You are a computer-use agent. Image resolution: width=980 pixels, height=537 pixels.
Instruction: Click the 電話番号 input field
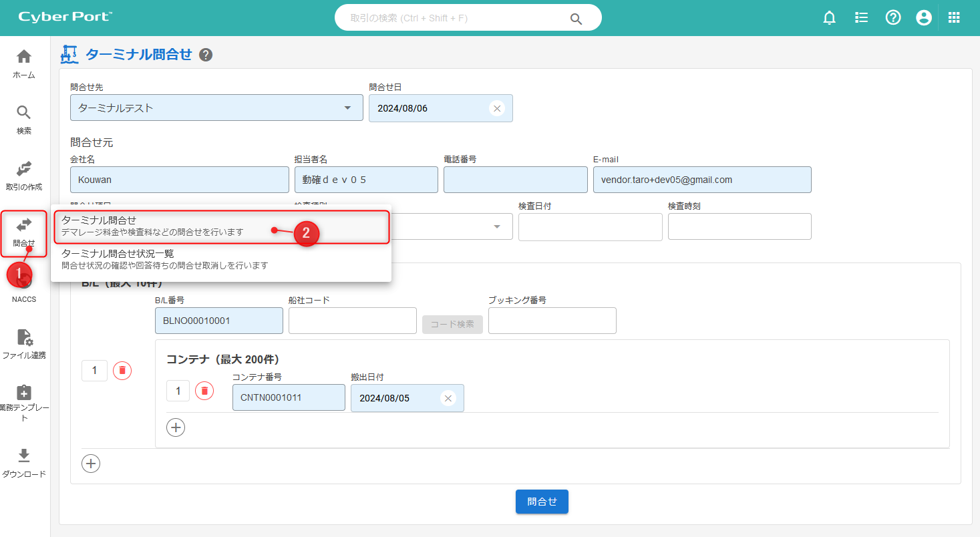515,180
